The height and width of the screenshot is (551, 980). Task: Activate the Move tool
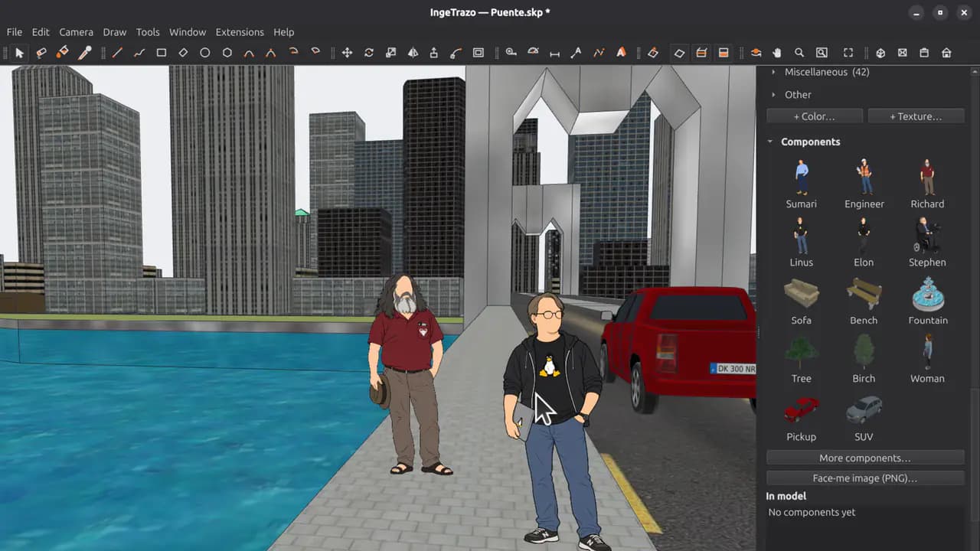pos(347,53)
